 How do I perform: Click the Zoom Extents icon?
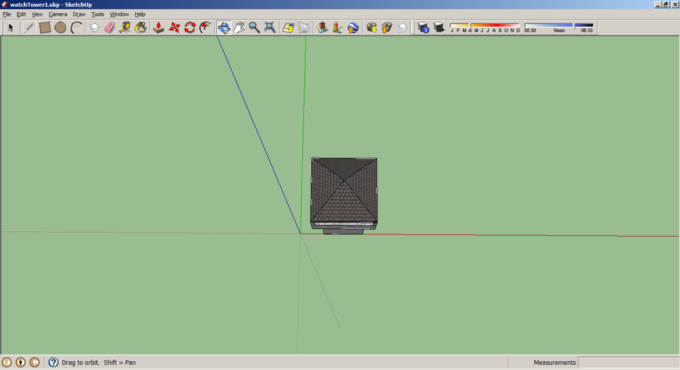click(x=270, y=28)
